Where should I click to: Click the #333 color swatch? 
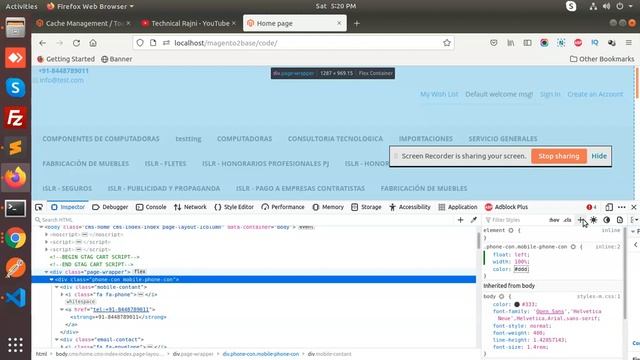[x=517, y=304]
